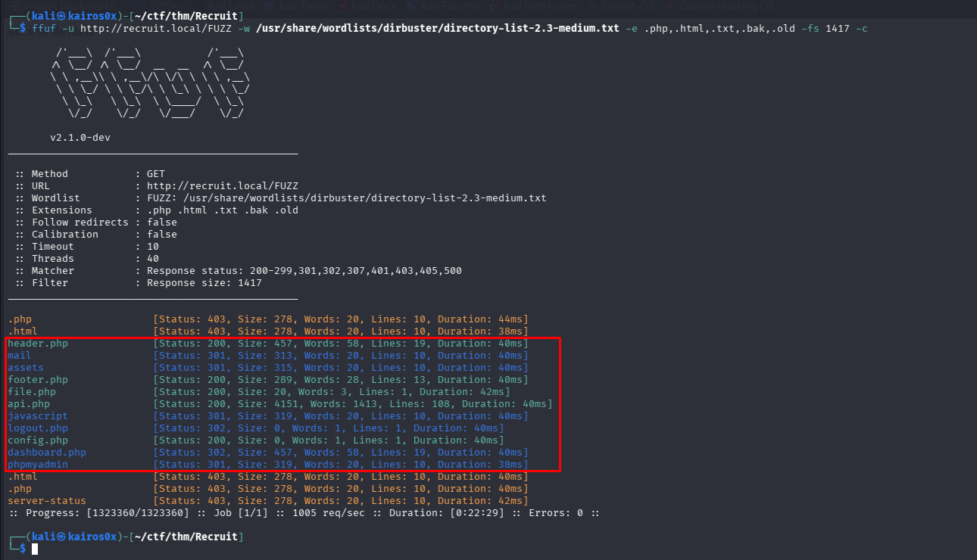977x560 pixels.
Task: Select logout.php in scan output
Action: [x=38, y=428]
